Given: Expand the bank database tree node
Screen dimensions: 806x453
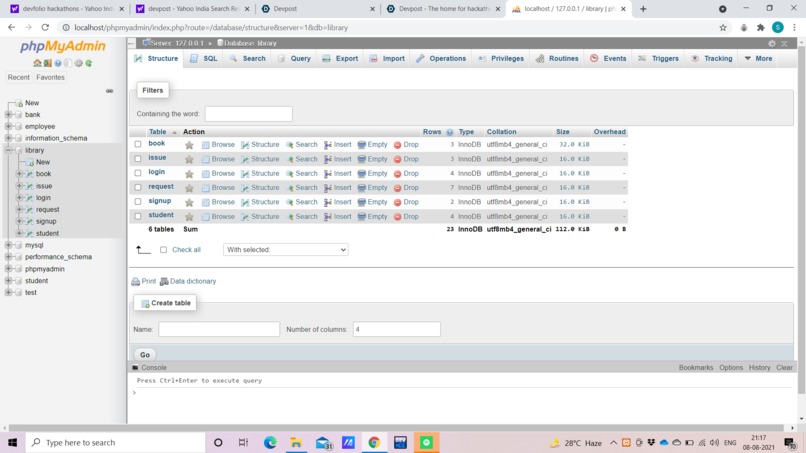Looking at the screenshot, I should pos(8,115).
